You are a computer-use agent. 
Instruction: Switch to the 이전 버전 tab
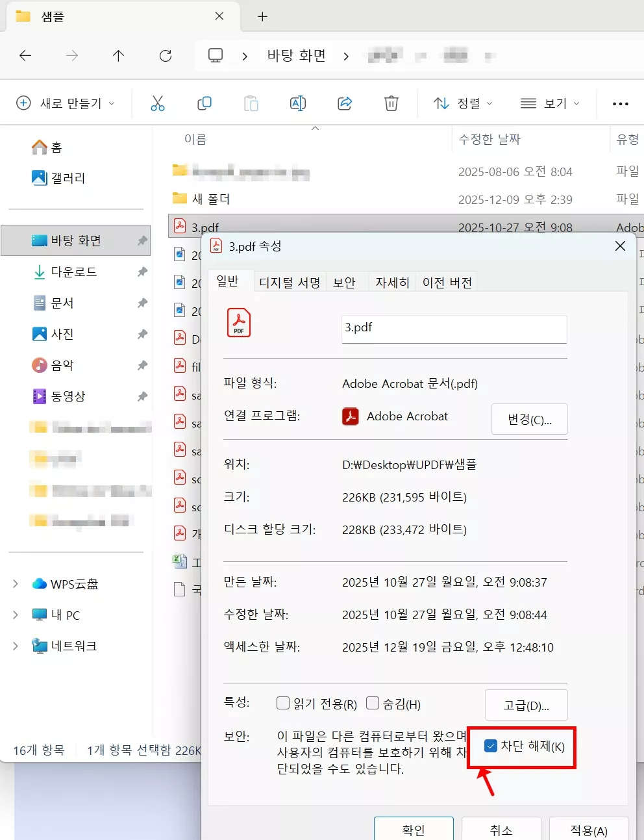(447, 281)
